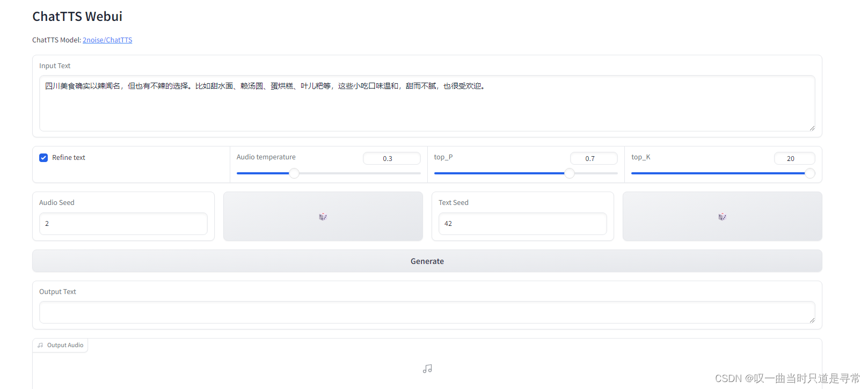Click the music note icon in Output Audio
Viewport: 868px width, 389px height.
427,369
